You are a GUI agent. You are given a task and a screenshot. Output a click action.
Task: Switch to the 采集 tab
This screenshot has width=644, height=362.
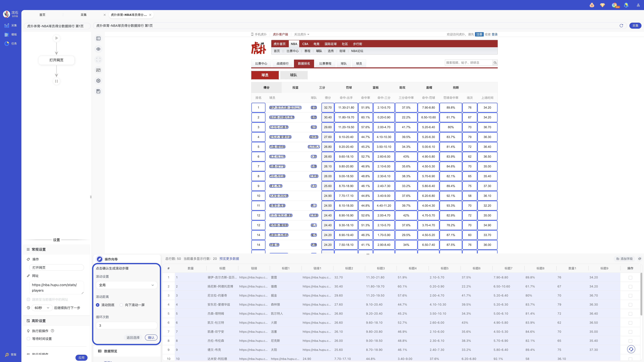84,15
